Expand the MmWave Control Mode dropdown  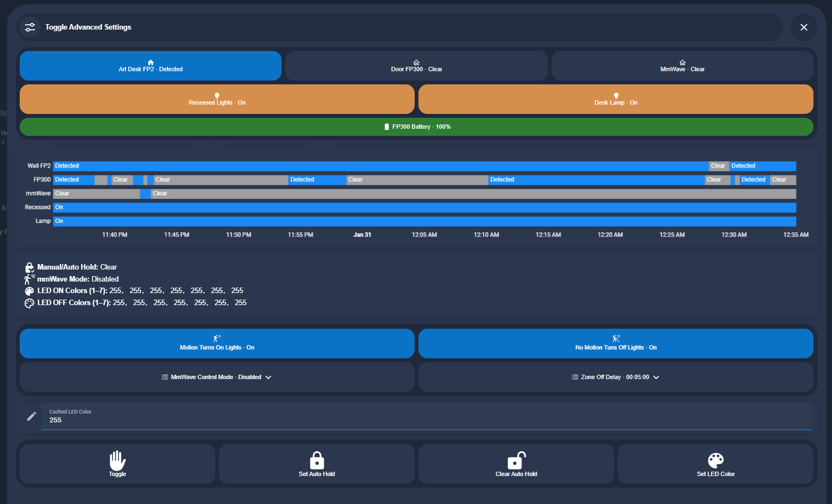217,377
